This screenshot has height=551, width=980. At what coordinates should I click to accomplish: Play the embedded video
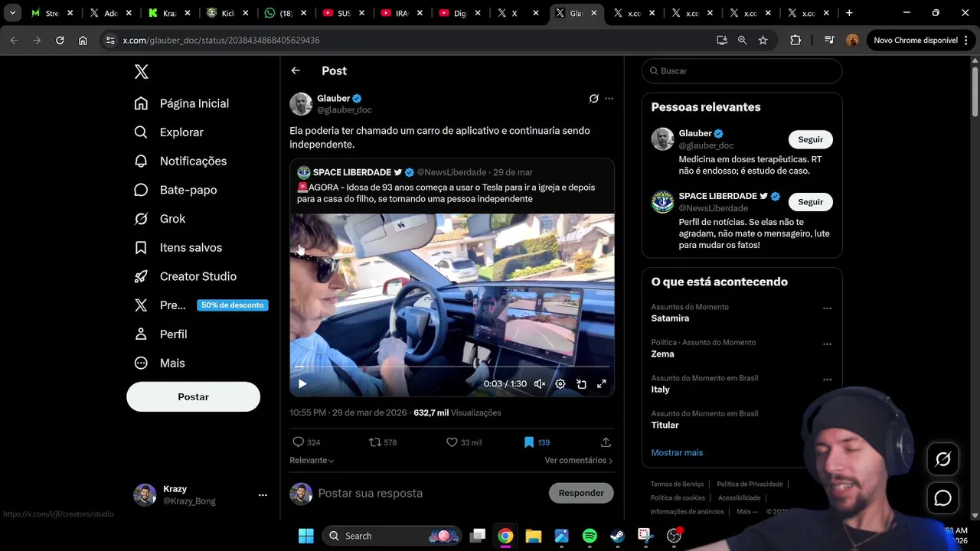(302, 384)
